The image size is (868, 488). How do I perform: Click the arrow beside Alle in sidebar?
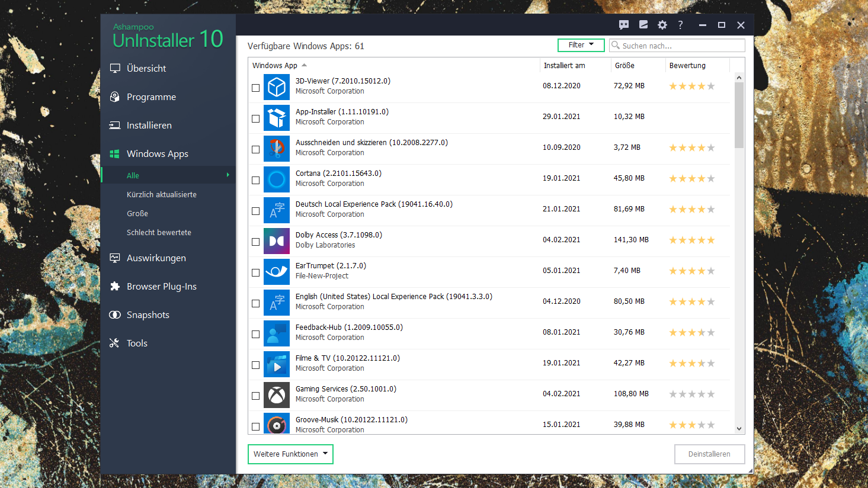[x=228, y=175]
